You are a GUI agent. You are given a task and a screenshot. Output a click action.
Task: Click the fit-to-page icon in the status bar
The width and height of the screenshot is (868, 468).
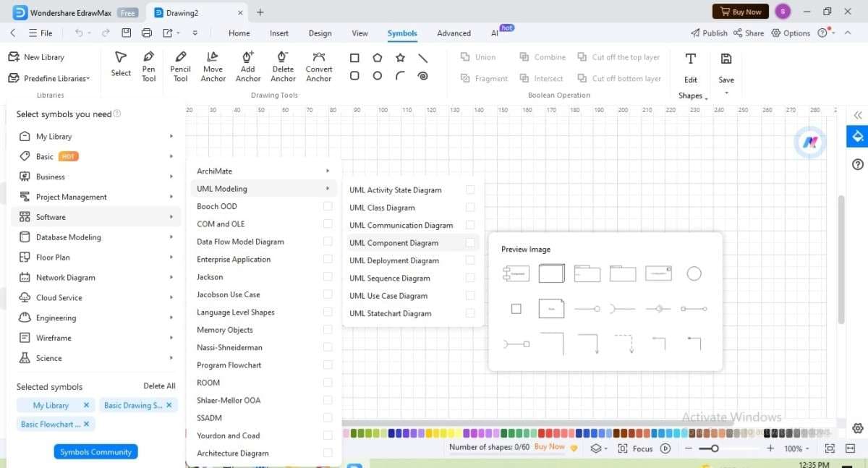pos(830,448)
